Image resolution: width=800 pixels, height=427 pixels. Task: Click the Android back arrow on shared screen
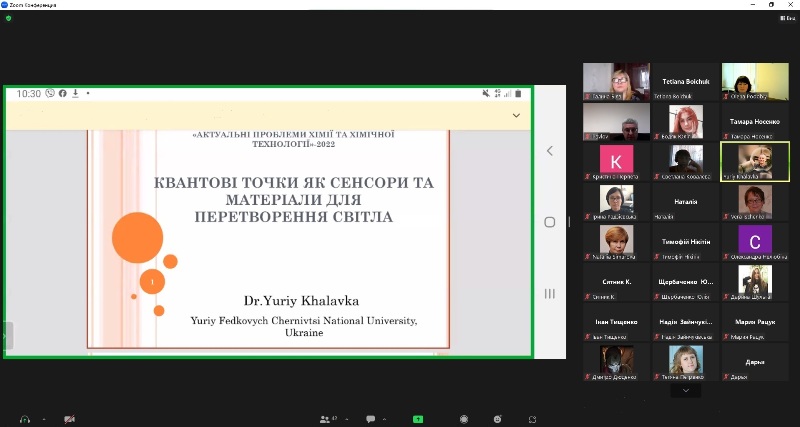point(549,151)
